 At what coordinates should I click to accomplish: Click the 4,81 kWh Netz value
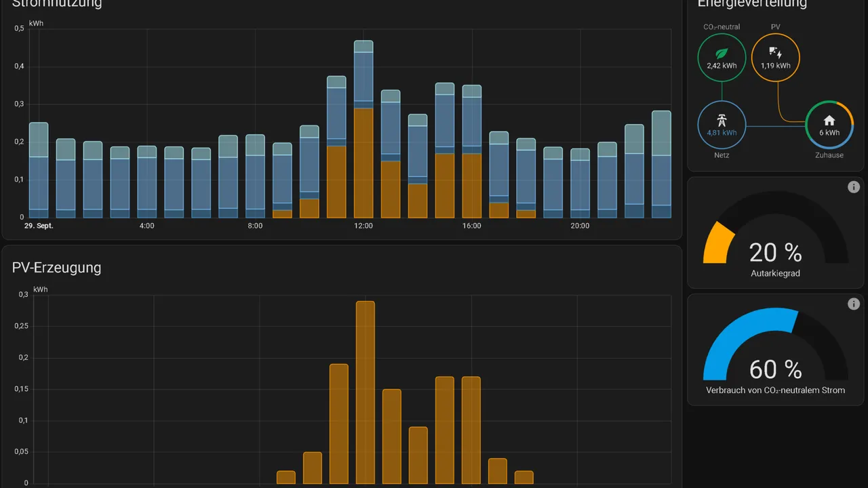[722, 133]
